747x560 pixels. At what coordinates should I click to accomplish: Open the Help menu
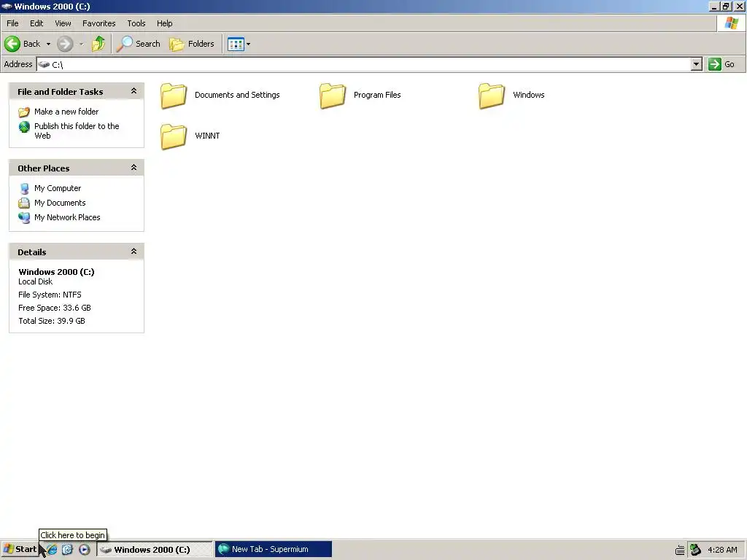pos(164,23)
